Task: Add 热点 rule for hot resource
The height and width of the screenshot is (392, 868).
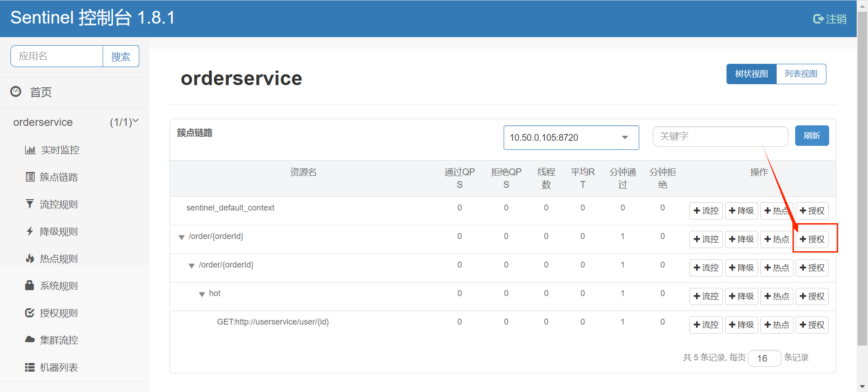Action: click(777, 296)
